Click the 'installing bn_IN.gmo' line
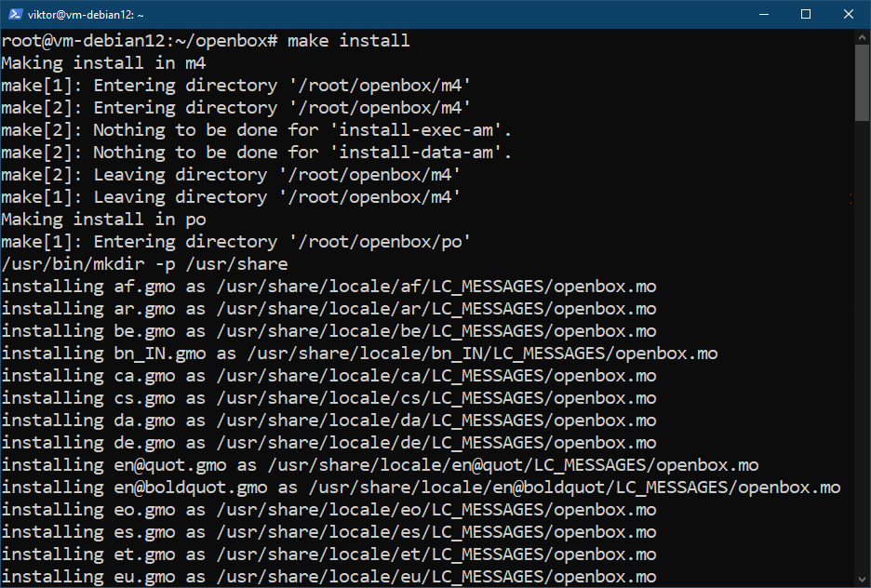Screen dimensions: 871x588 (359, 354)
